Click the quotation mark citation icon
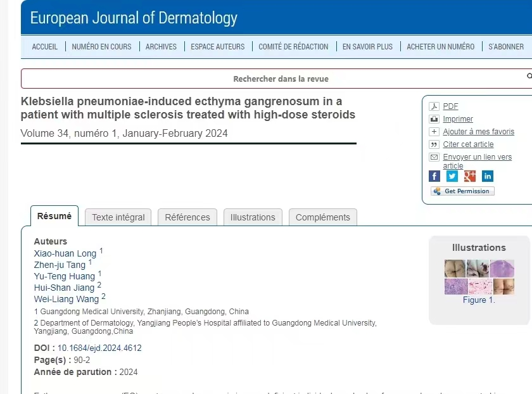This screenshot has height=394, width=532. point(434,144)
